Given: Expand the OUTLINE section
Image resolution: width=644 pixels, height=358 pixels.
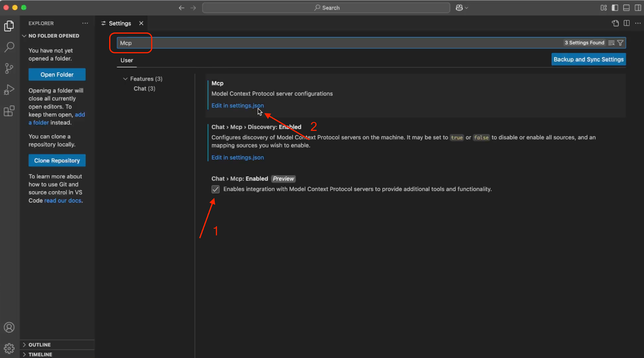Looking at the screenshot, I should [x=39, y=345].
